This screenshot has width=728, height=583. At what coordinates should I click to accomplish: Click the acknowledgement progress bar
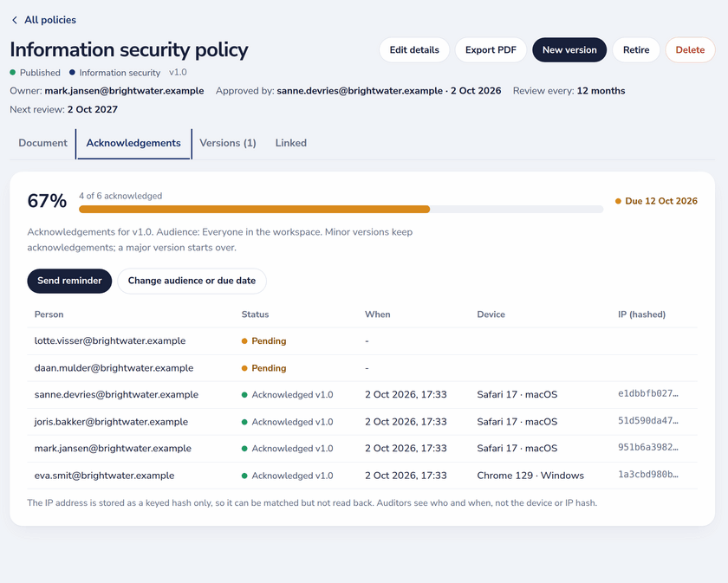pyautogui.click(x=341, y=210)
